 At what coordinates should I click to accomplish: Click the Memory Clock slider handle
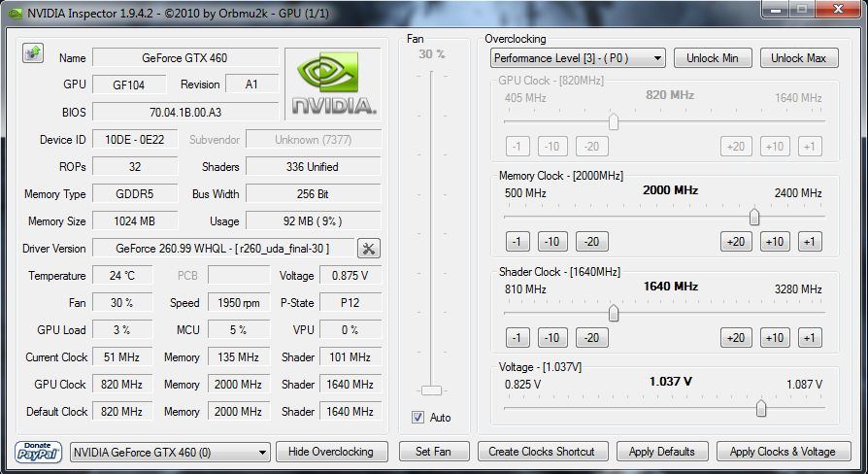coord(754,217)
